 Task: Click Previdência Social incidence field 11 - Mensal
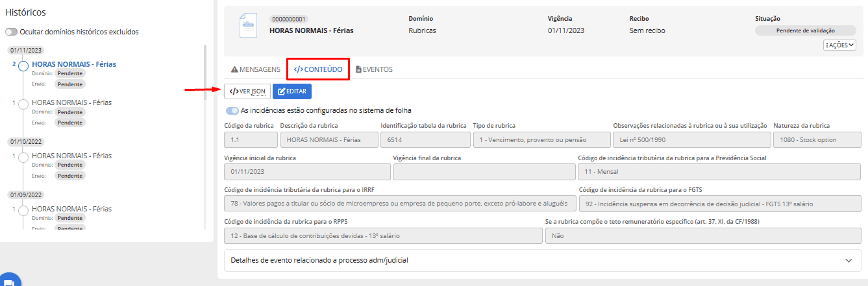pos(719,172)
